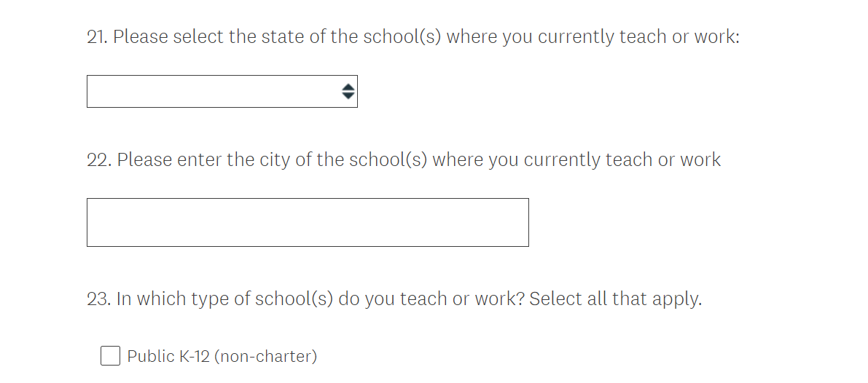The width and height of the screenshot is (868, 383).
Task: Click the "(non-charter)" text beside the checkbox
Action: (x=265, y=356)
